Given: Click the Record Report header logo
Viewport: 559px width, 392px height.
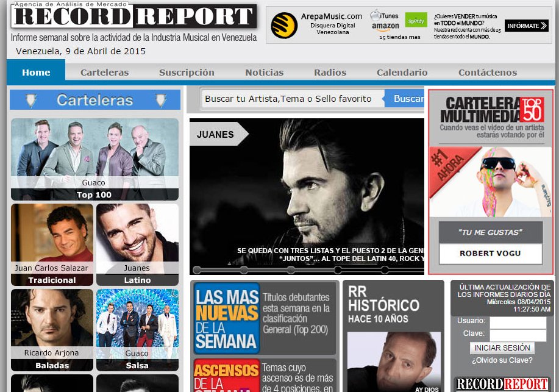Looking at the screenshot, I should (134, 16).
